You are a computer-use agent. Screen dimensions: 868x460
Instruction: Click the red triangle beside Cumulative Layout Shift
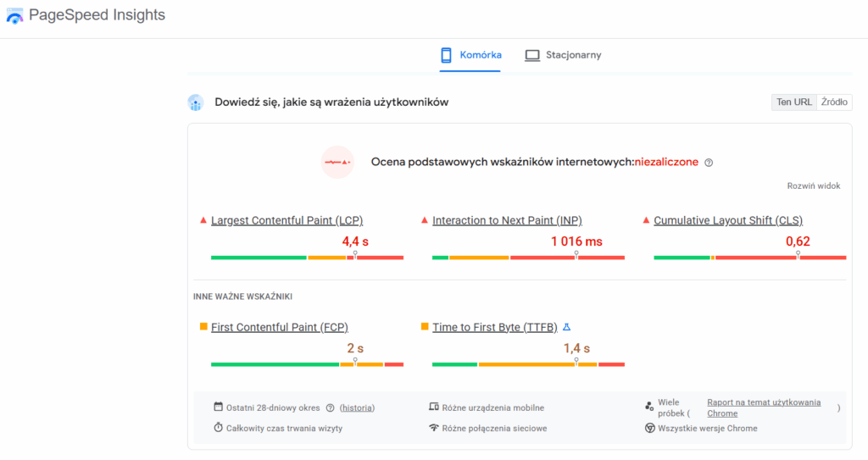coord(646,220)
